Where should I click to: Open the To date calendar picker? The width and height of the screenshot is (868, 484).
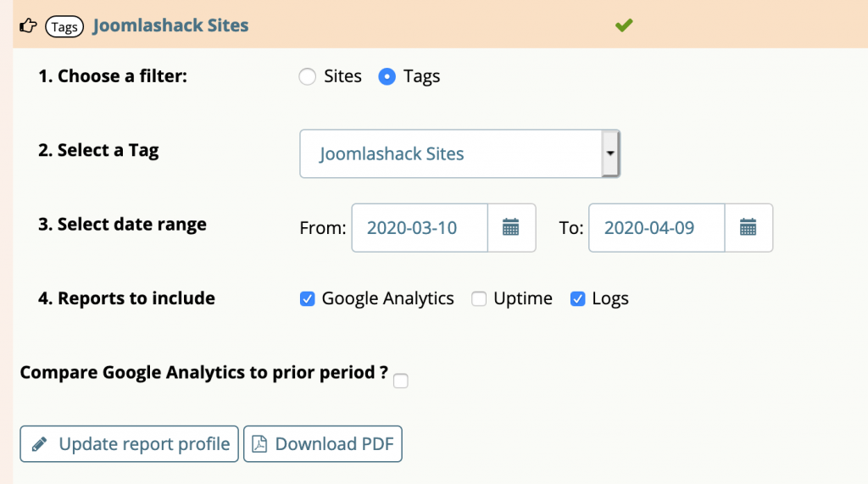click(x=748, y=228)
